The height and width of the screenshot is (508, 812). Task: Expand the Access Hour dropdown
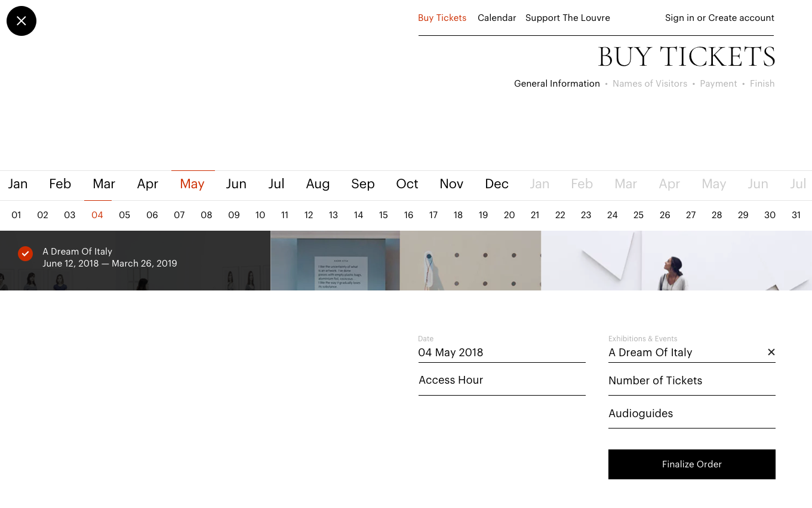(502, 380)
